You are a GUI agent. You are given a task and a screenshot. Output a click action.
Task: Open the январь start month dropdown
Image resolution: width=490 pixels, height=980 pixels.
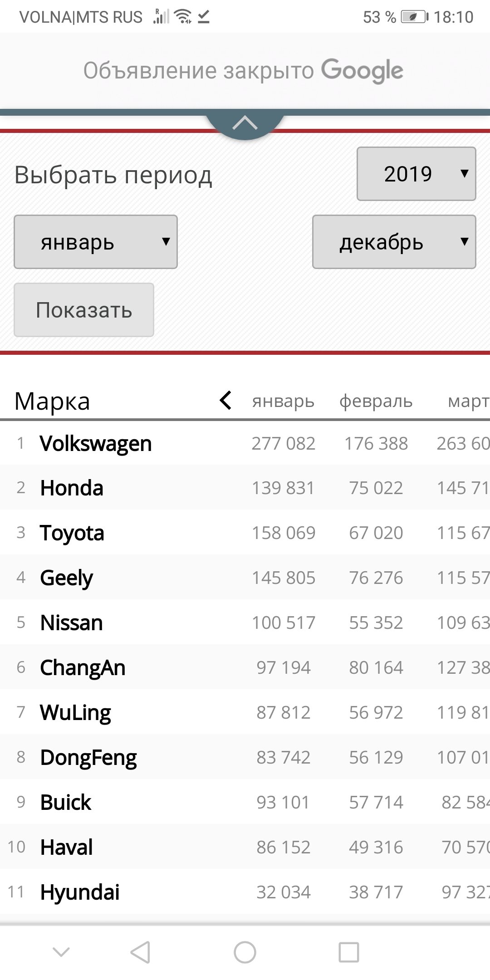pos(96,242)
